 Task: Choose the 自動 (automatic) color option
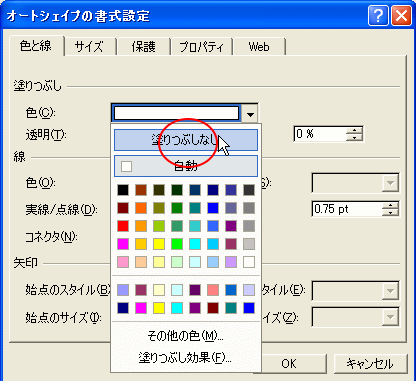pos(186,166)
